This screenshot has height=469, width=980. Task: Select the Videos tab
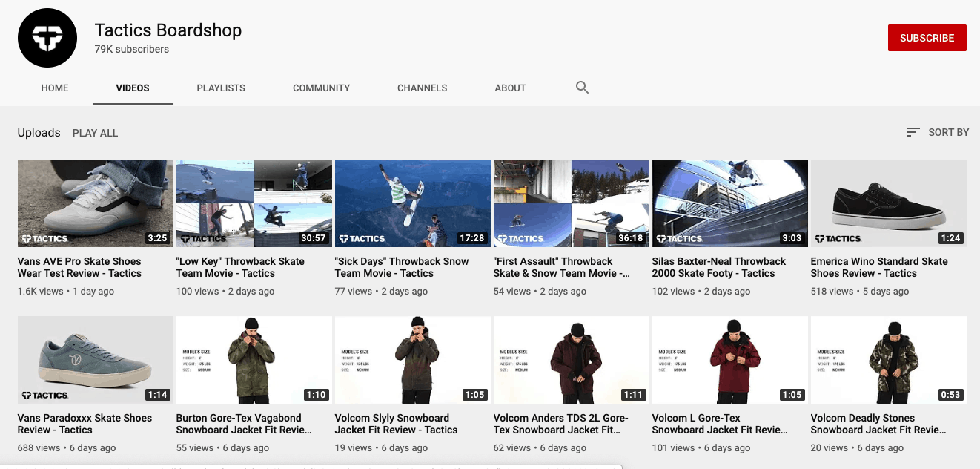coord(133,88)
